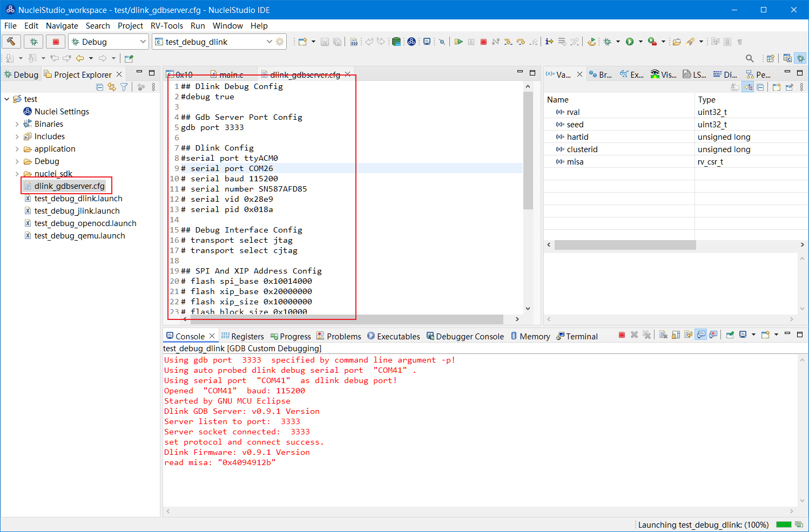Open the Navigate menu
The width and height of the screenshot is (809, 532).
[x=62, y=25]
